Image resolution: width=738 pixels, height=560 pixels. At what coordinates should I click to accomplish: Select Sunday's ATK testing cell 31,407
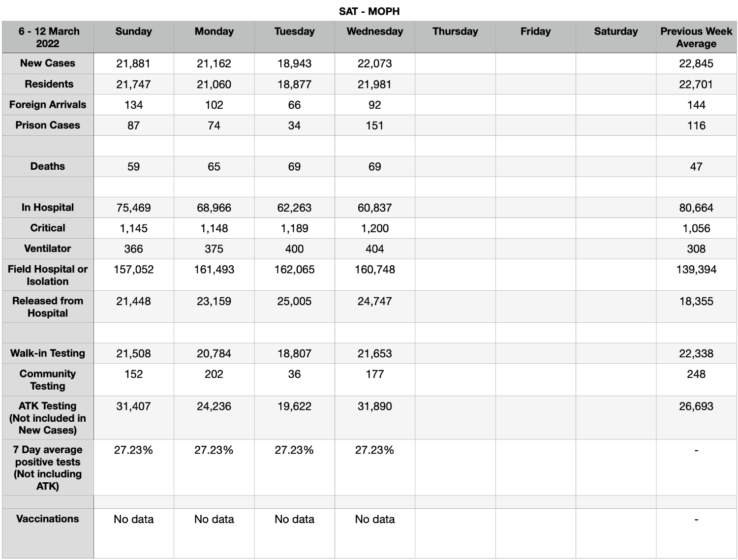pyautogui.click(x=134, y=417)
